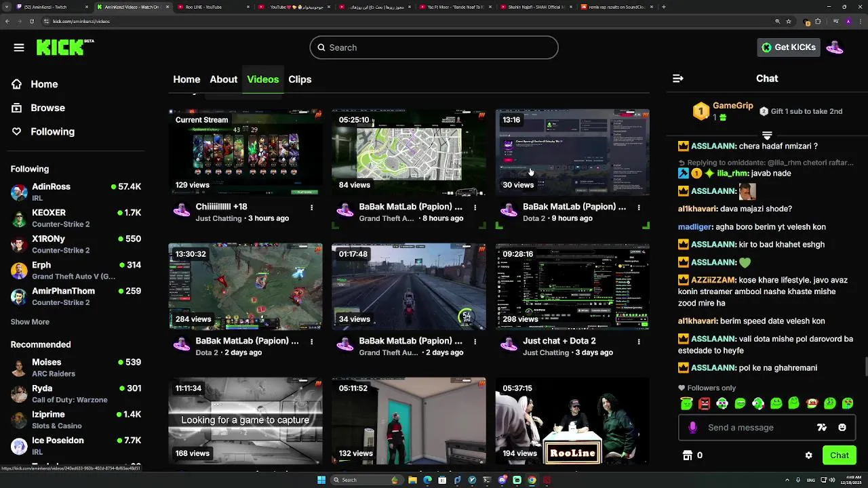Select the angry red emote
Screen dimensions: 868x488
pos(705,403)
